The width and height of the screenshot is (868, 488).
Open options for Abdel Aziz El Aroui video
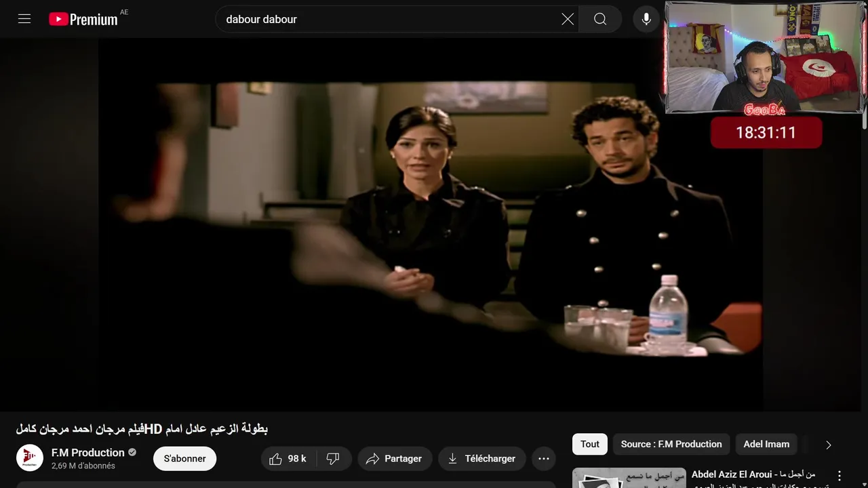[x=840, y=476]
